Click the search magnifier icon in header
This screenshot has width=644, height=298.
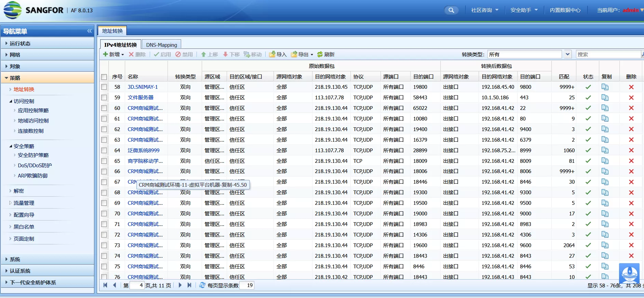[451, 10]
